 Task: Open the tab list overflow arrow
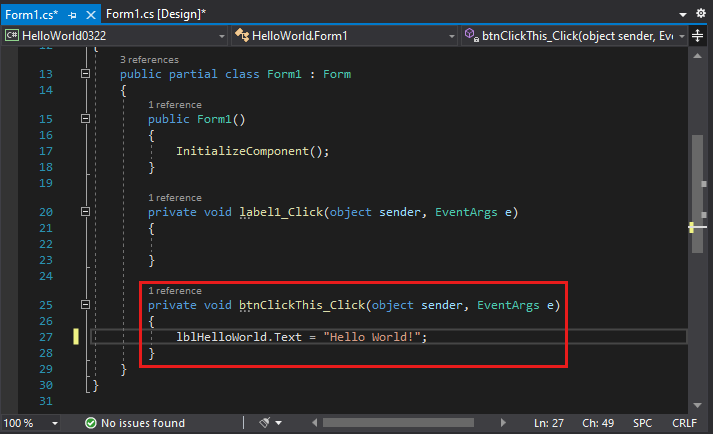[684, 13]
